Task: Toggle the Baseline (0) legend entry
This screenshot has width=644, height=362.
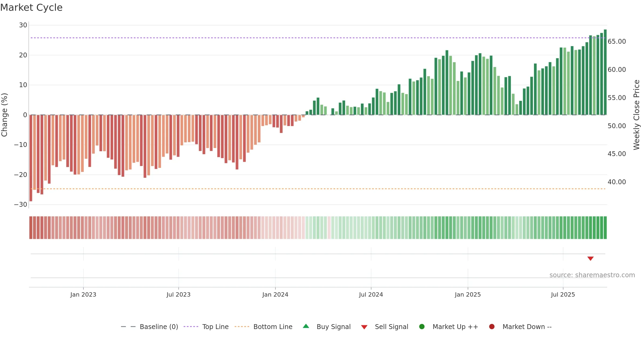Action: click(x=149, y=327)
